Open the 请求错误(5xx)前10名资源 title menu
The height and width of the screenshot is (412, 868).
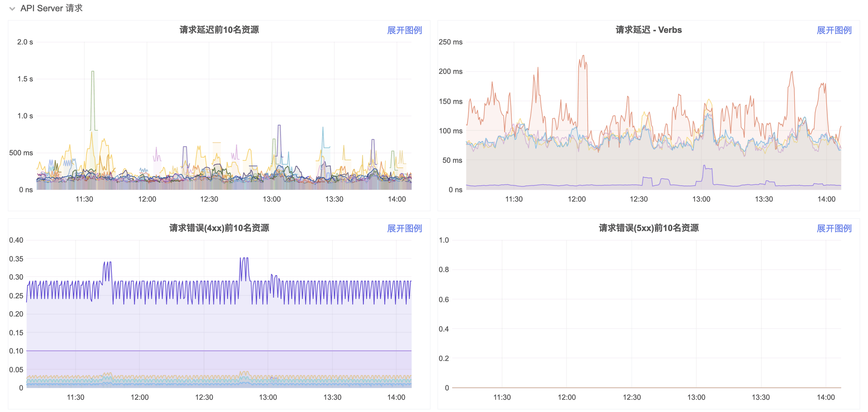[648, 228]
